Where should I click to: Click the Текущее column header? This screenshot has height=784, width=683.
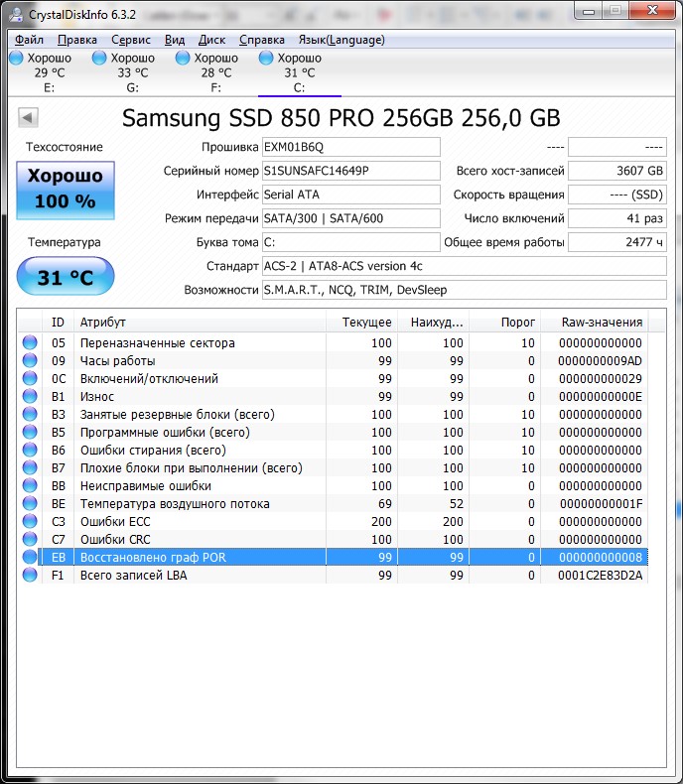point(362,322)
